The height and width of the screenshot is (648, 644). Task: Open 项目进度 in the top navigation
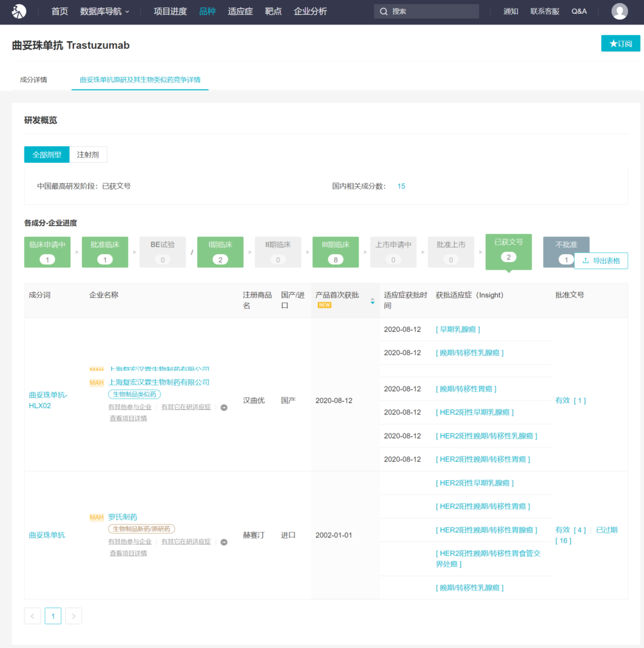[170, 11]
